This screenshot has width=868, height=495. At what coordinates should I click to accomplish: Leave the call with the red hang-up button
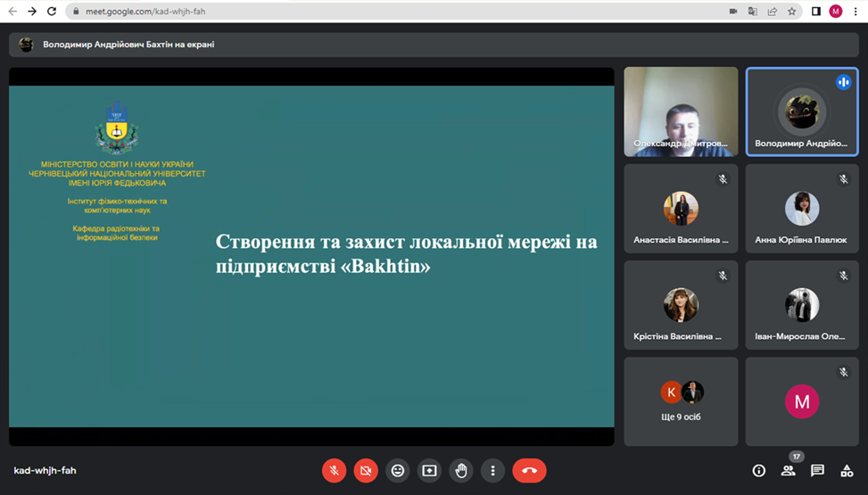coord(529,471)
